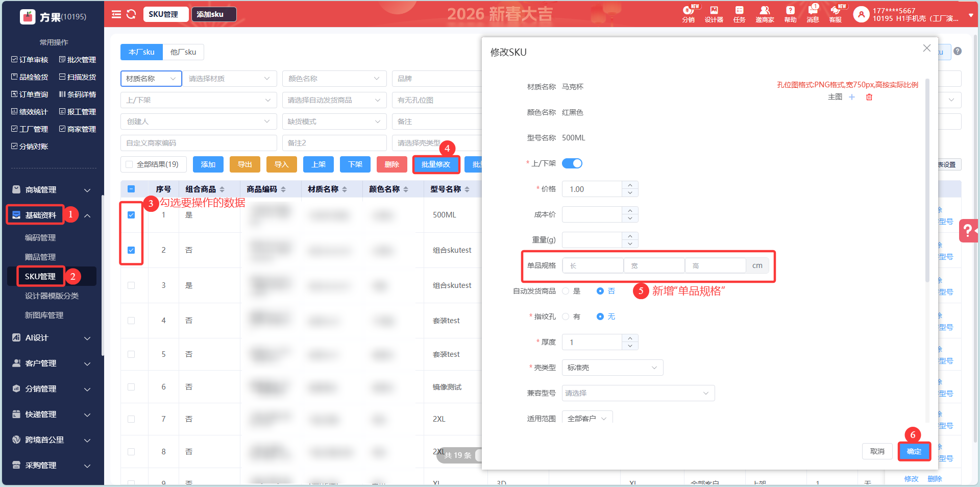Open the 任务 icon in header
The image size is (980, 487).
pyautogui.click(x=739, y=14)
